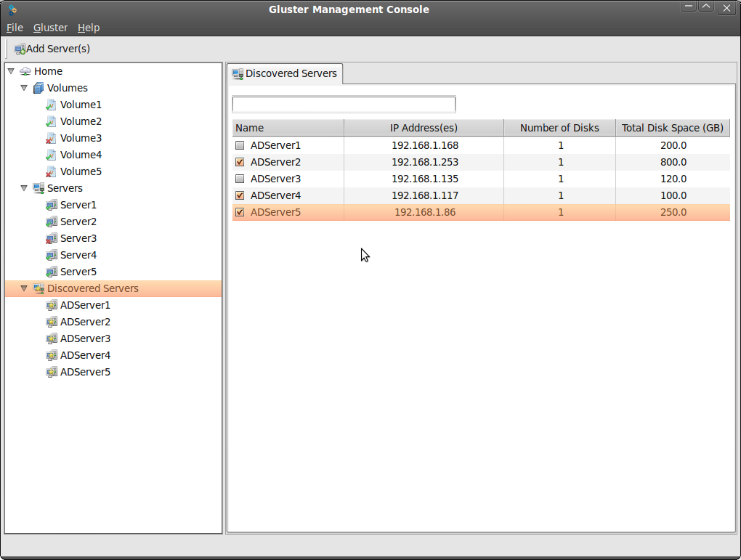741x560 pixels.
Task: Click the ADServer2 icon in left tree
Action: pyautogui.click(x=51, y=322)
